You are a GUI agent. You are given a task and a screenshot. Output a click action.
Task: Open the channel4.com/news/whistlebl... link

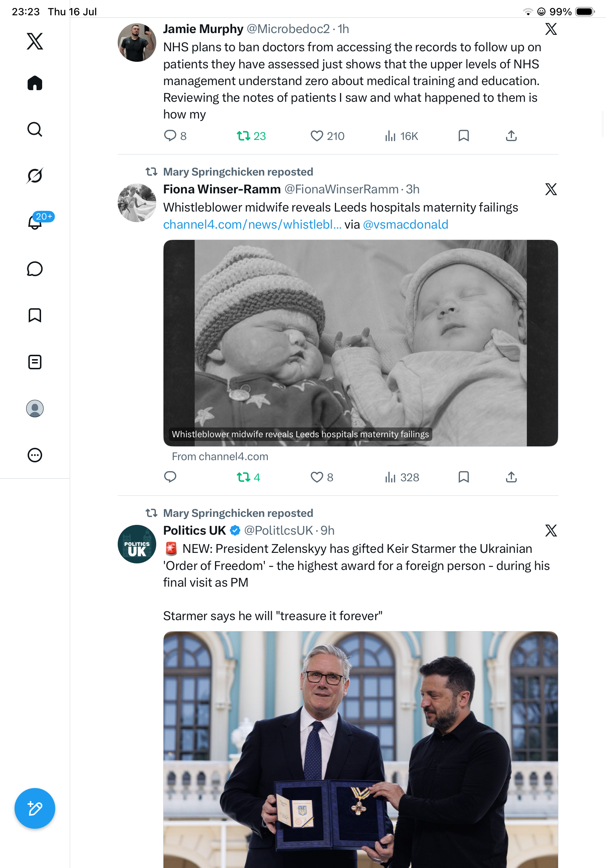(x=252, y=225)
